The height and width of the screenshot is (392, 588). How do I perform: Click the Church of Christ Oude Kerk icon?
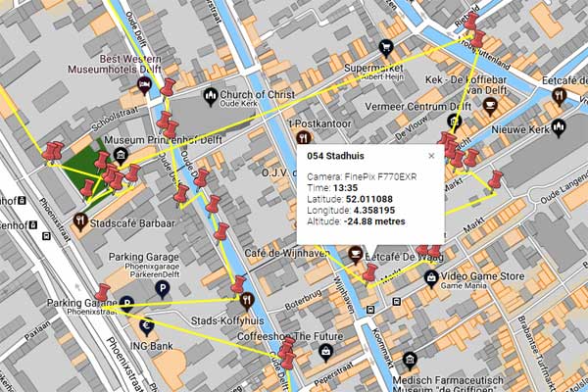pyautogui.click(x=211, y=97)
